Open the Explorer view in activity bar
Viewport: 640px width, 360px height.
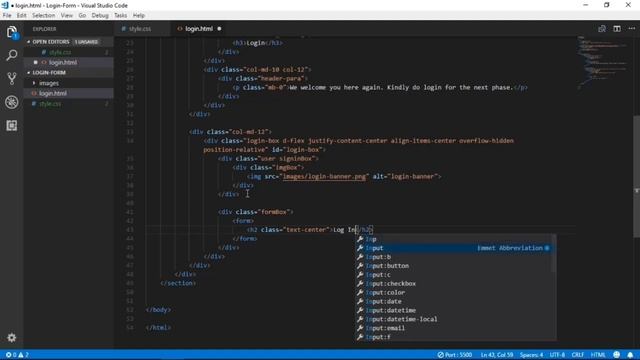point(11,32)
